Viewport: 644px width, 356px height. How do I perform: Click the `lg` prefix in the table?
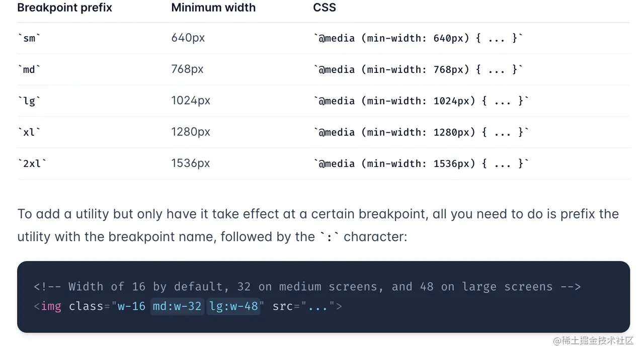tap(29, 101)
